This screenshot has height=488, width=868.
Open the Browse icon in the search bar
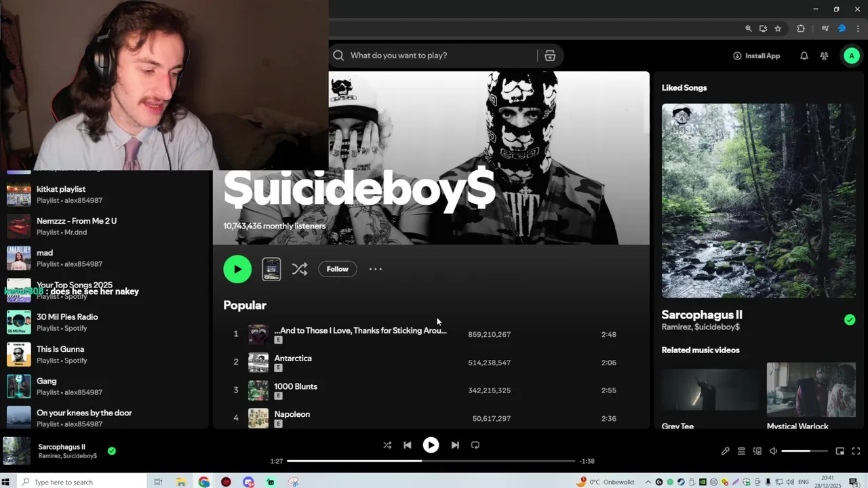(x=550, y=56)
